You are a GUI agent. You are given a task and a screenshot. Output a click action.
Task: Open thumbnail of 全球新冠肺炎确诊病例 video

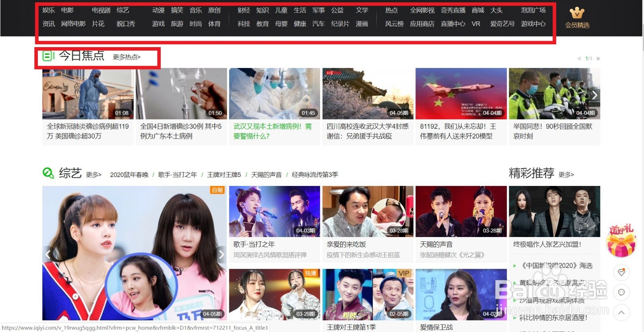pyautogui.click(x=88, y=93)
